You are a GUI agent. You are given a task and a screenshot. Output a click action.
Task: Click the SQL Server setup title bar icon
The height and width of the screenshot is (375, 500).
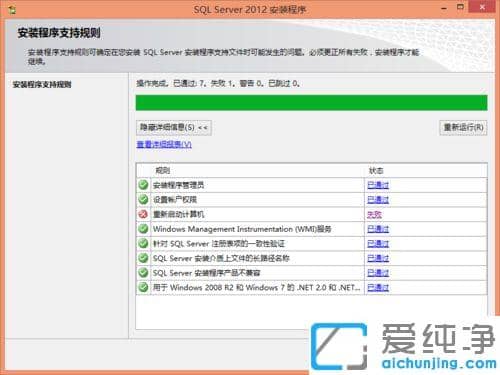click(12, 10)
